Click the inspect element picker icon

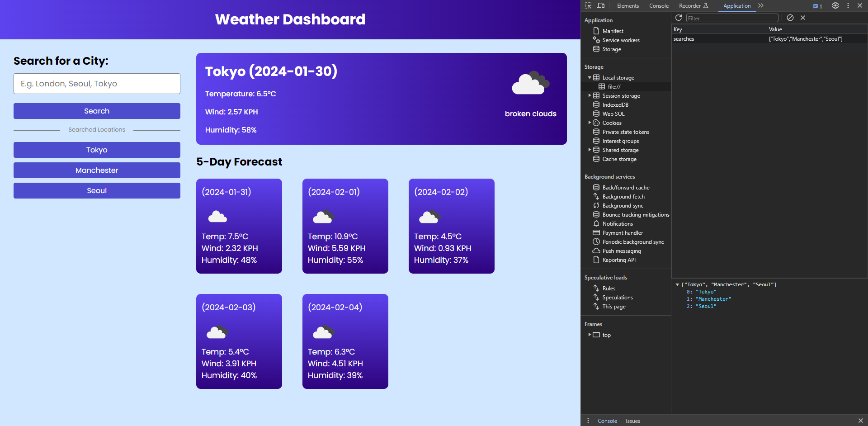point(588,6)
